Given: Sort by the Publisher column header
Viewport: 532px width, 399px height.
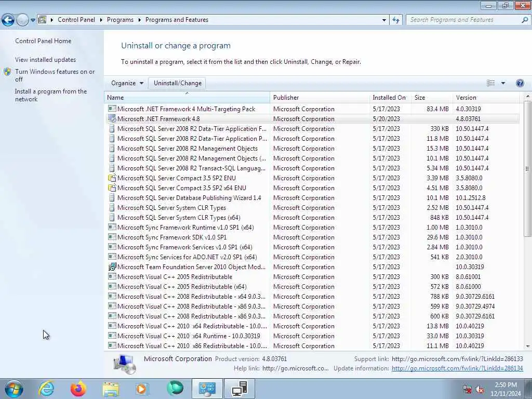Looking at the screenshot, I should pyautogui.click(x=320, y=97).
